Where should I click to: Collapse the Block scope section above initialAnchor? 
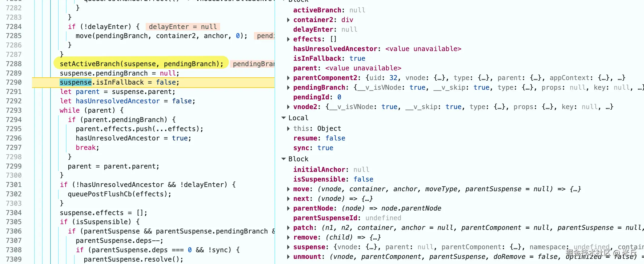click(x=284, y=159)
